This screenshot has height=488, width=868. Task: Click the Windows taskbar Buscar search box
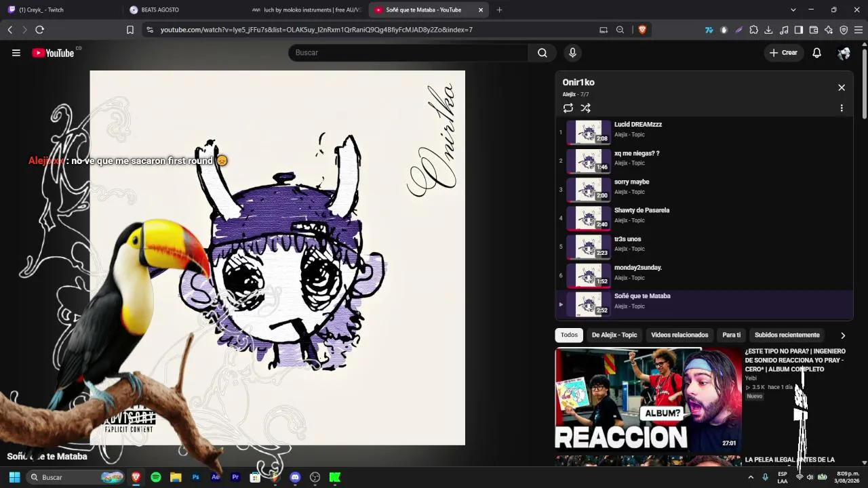[x=76, y=477]
